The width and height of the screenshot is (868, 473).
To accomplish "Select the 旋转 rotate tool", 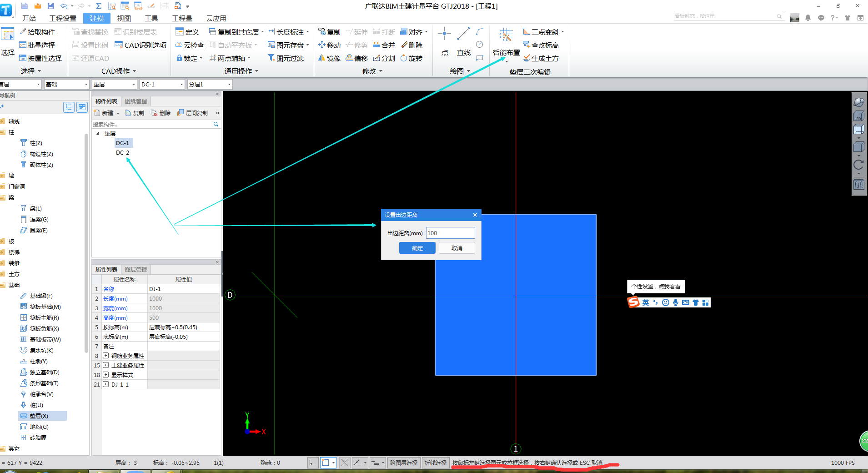I will pyautogui.click(x=411, y=58).
